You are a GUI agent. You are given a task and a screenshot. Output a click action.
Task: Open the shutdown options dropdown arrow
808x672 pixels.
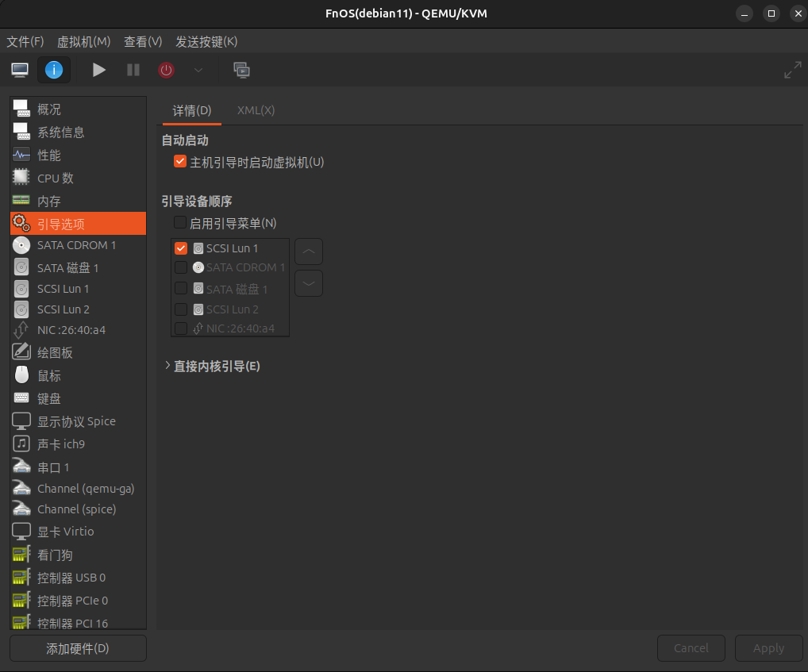click(x=198, y=70)
